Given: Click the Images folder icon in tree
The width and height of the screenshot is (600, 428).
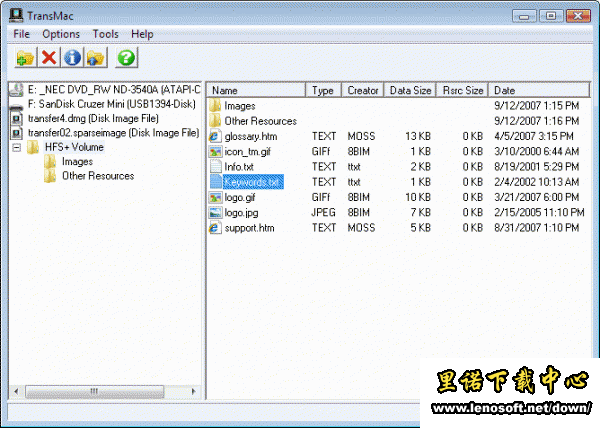Looking at the screenshot, I should [x=50, y=162].
